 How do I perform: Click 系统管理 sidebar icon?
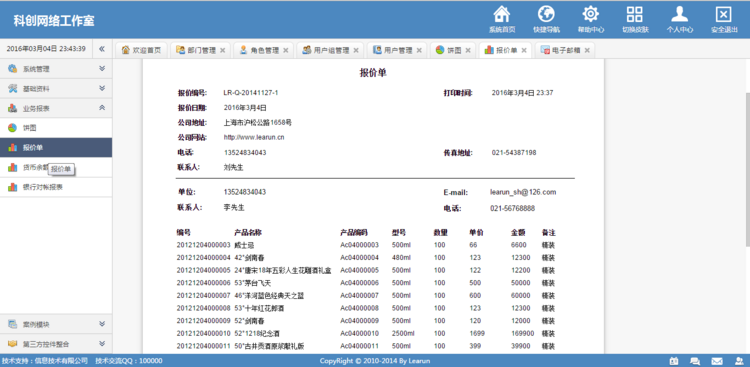click(x=12, y=69)
